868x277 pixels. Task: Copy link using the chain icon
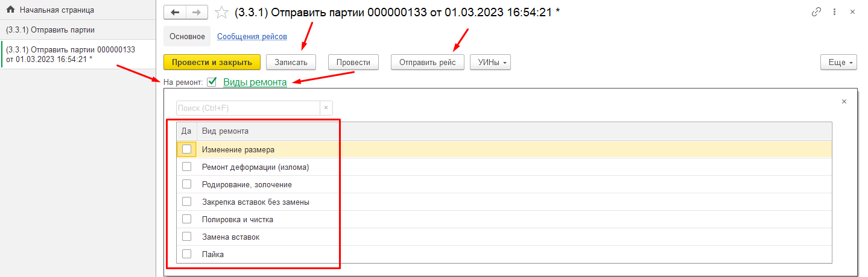pos(817,12)
